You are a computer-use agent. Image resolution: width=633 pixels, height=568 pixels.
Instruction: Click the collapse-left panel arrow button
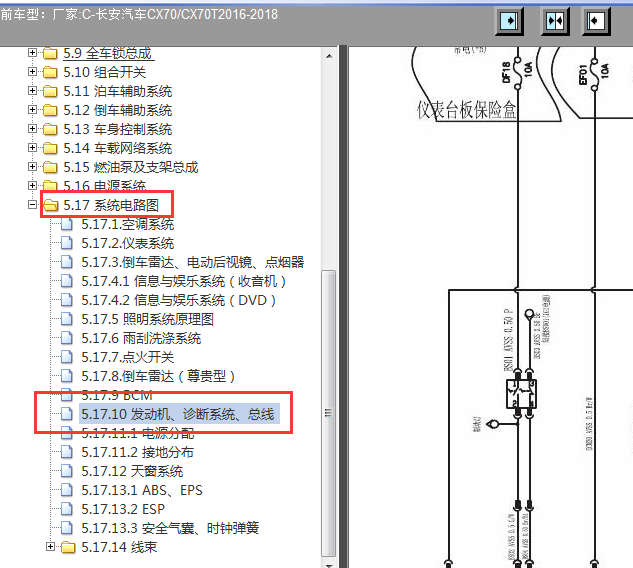pos(596,21)
